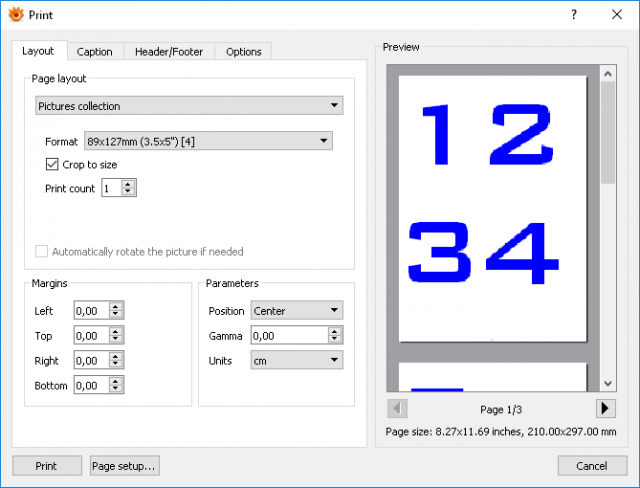Increase Top margin with up arrow

coord(116,331)
